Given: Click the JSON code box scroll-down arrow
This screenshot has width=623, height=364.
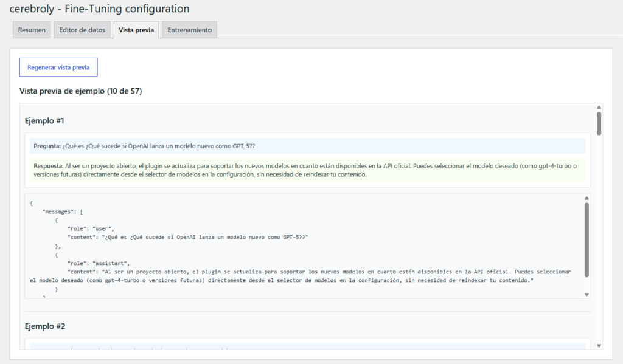Looking at the screenshot, I should [x=586, y=295].
